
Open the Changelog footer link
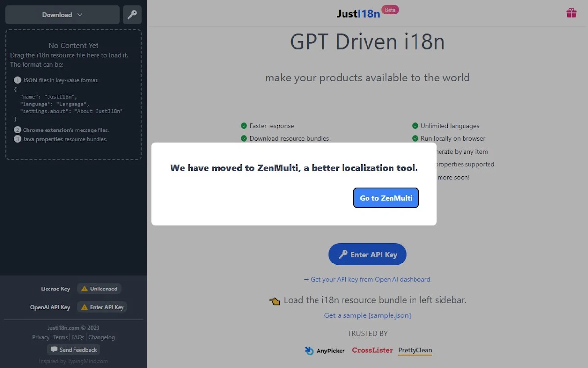[x=101, y=337]
